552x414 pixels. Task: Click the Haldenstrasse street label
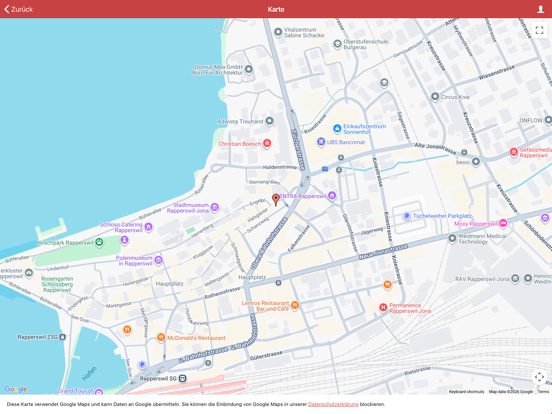pos(280,167)
